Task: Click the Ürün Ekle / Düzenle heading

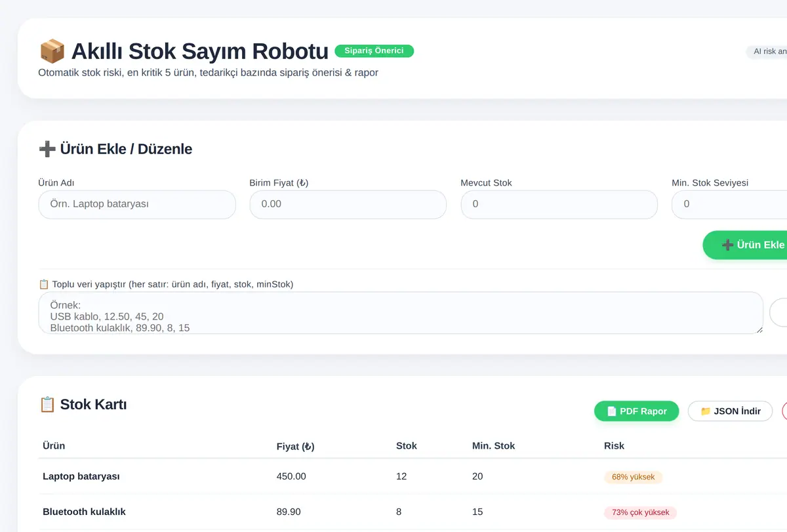Action: (x=126, y=149)
